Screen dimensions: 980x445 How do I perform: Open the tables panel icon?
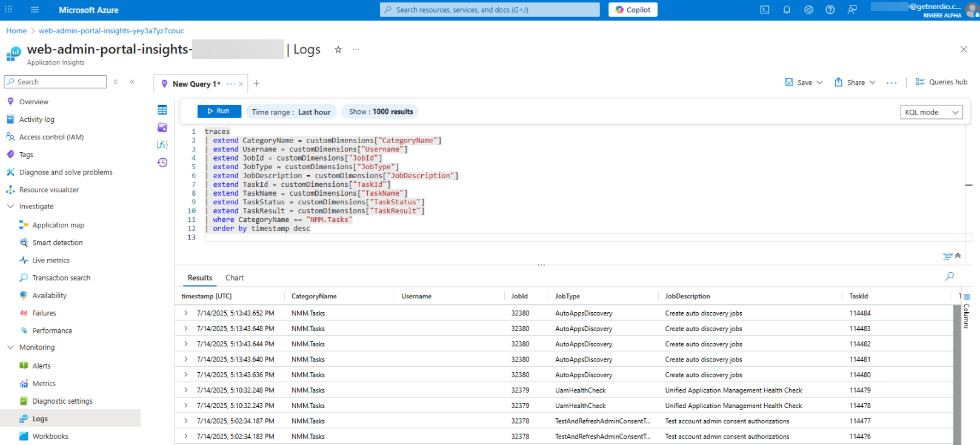pyautogui.click(x=162, y=110)
